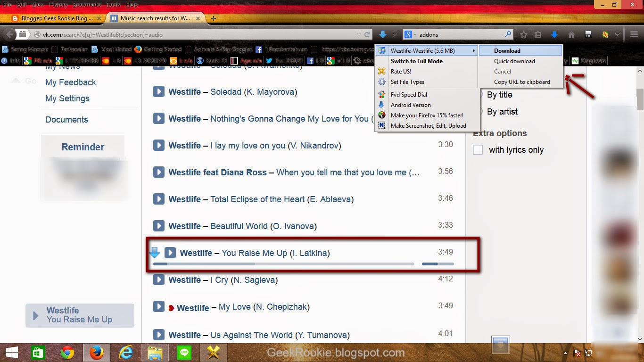Switch to Blogger: Geek Rookie Blog tab

pos(57,18)
